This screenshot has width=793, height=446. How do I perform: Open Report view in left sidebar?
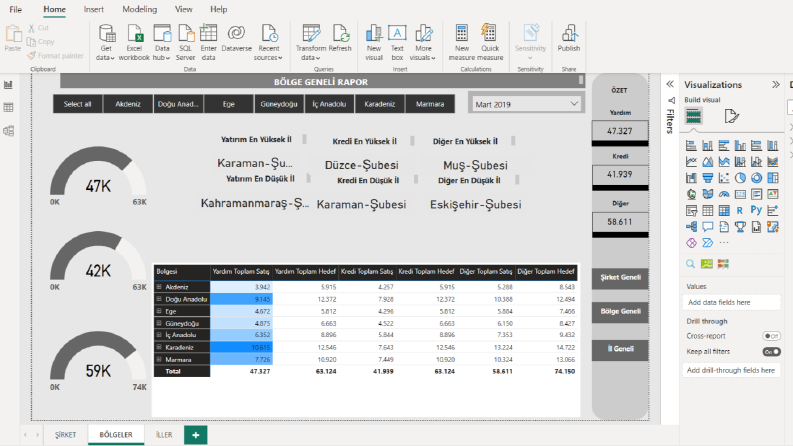pos(8,85)
